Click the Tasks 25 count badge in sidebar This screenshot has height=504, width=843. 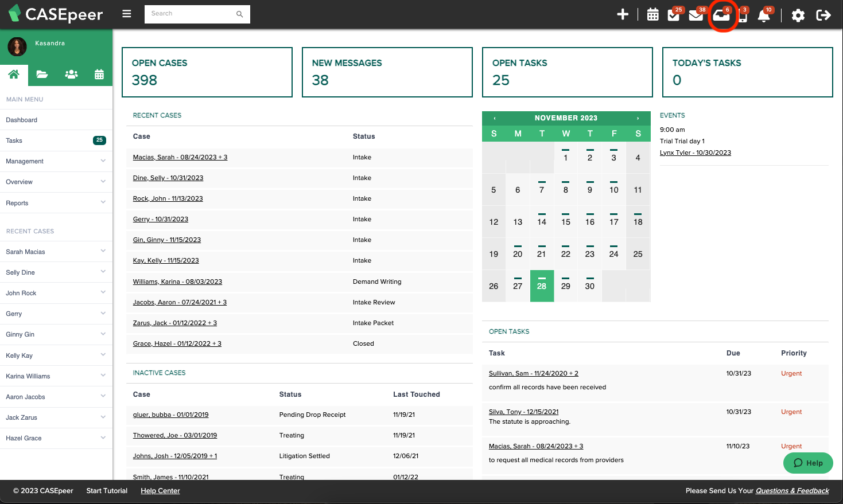pos(99,140)
